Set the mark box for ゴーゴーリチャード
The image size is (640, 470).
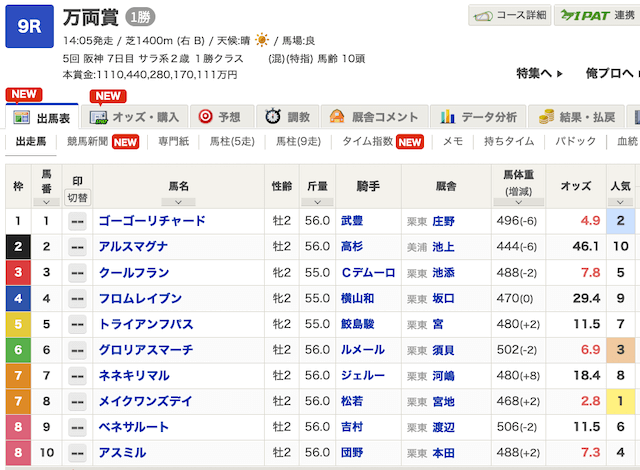coord(76,221)
